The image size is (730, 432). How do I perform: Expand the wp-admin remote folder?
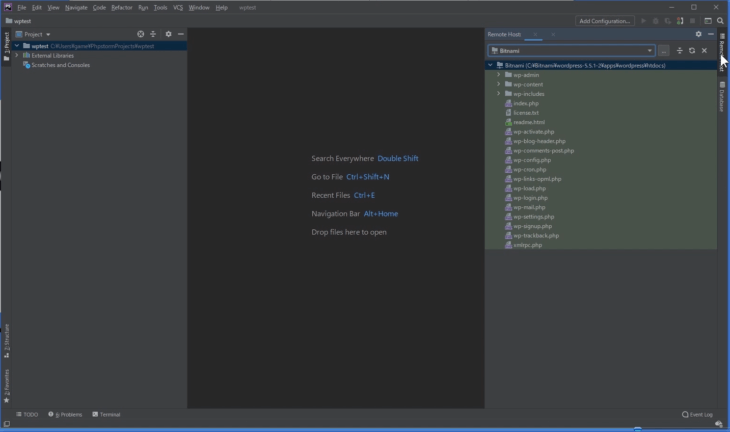point(499,74)
